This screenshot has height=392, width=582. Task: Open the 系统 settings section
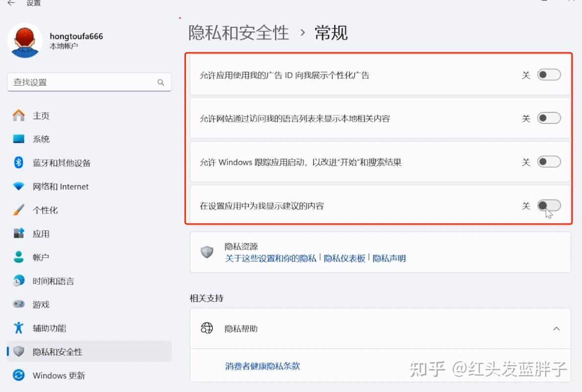[89, 139]
